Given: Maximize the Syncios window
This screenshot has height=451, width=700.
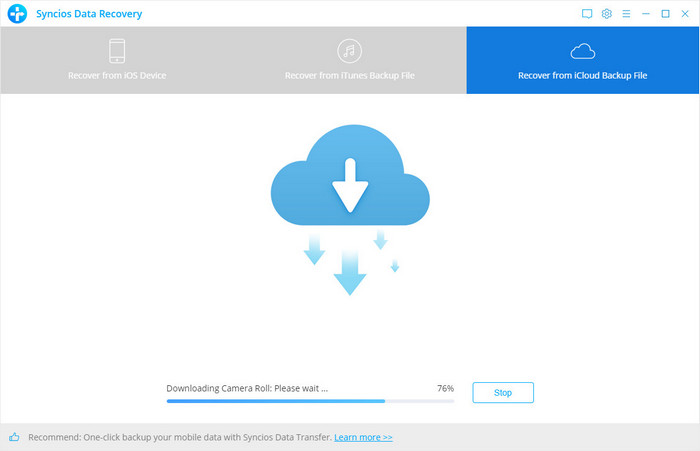Looking at the screenshot, I should (x=665, y=14).
